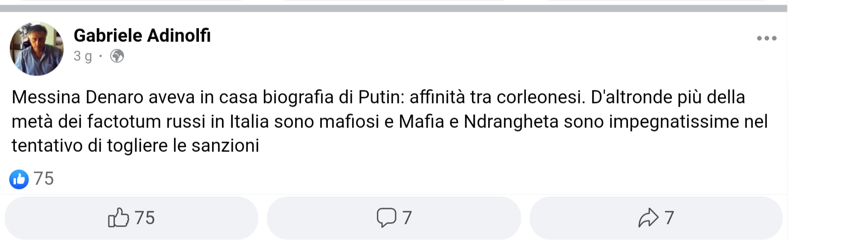The width and height of the screenshot is (868, 241).
Task: Click the word "sanzioni" ending the post
Action: tap(225, 146)
